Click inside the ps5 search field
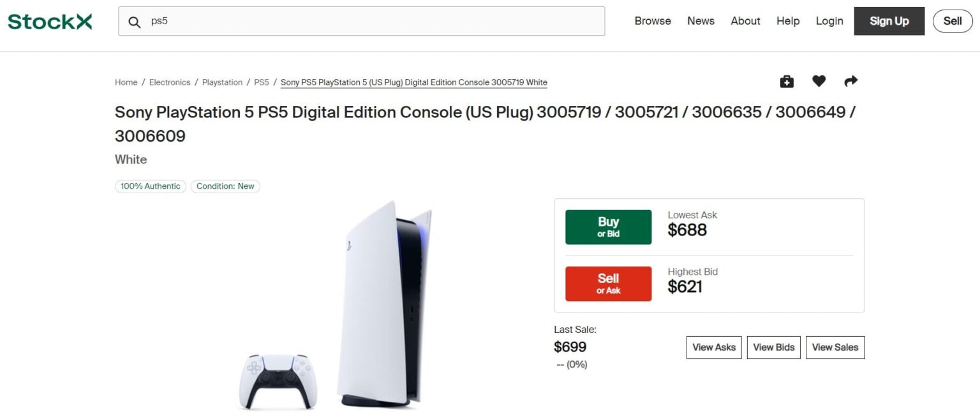 [x=319, y=21]
